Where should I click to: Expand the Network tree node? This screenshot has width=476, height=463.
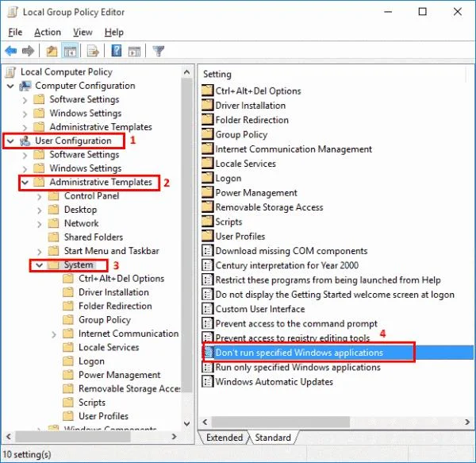[39, 224]
